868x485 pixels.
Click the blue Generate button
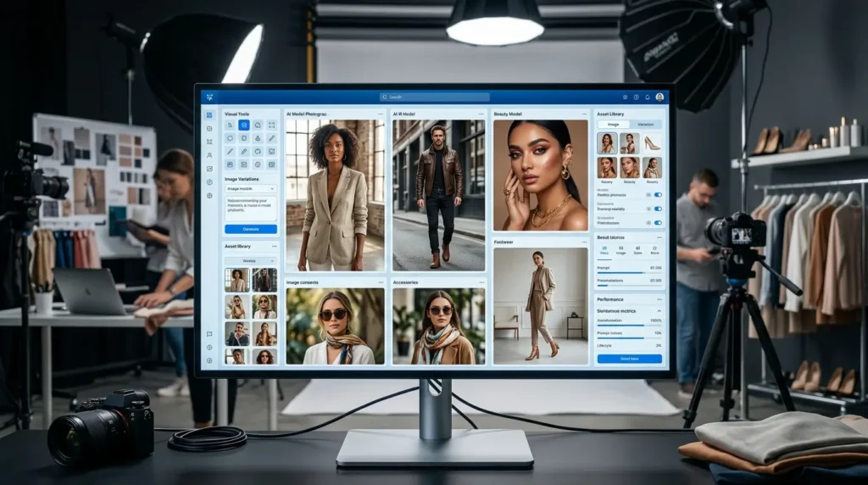[251, 229]
